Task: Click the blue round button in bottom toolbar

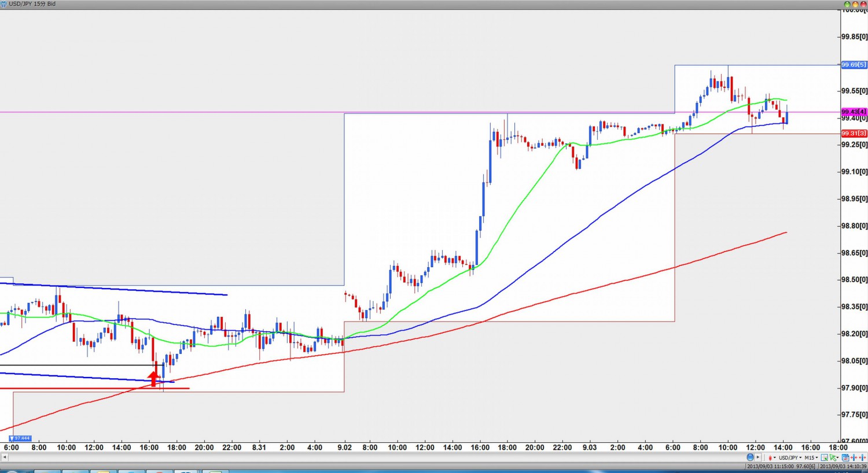Action: [750, 457]
